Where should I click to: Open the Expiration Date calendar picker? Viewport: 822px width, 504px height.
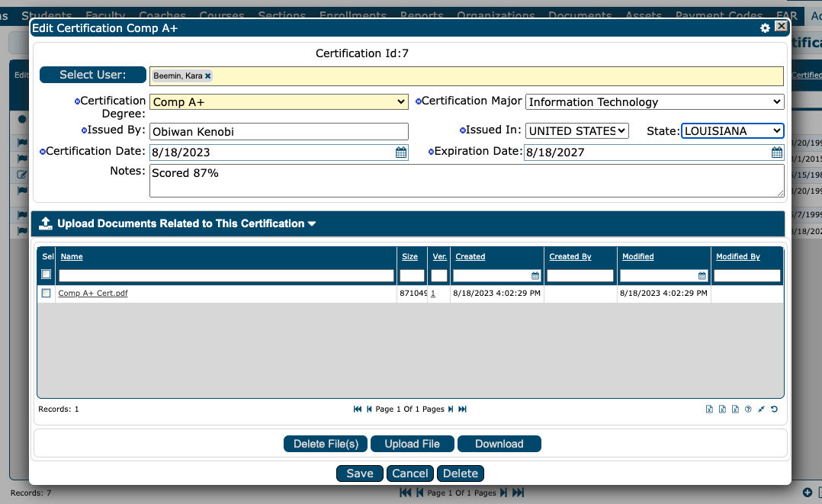[x=776, y=152]
